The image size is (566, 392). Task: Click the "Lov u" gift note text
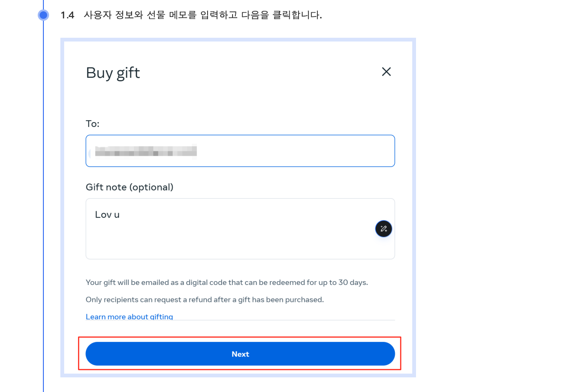107,215
